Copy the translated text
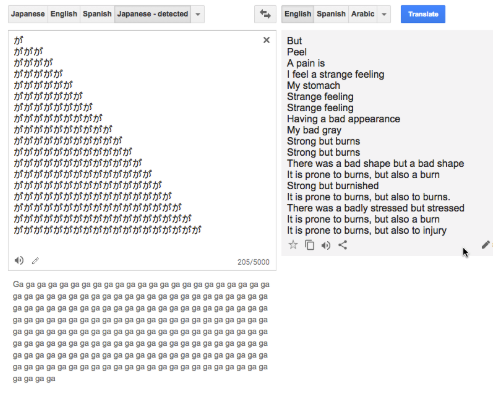Image resolution: width=498 pixels, height=394 pixels. tap(309, 245)
